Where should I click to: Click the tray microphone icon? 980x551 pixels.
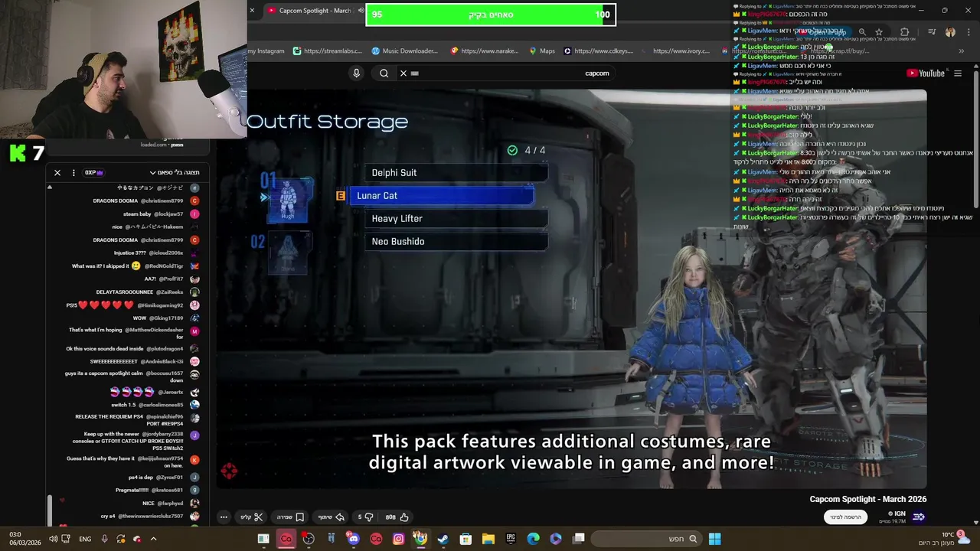pyautogui.click(x=104, y=539)
